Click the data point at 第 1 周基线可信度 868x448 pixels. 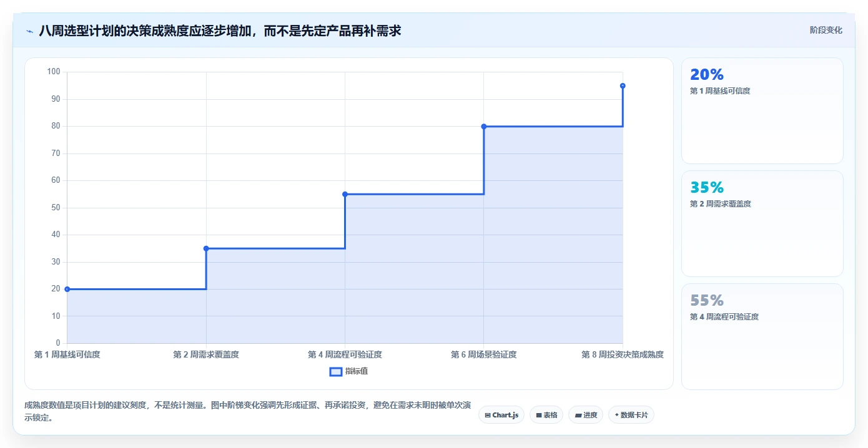67,289
